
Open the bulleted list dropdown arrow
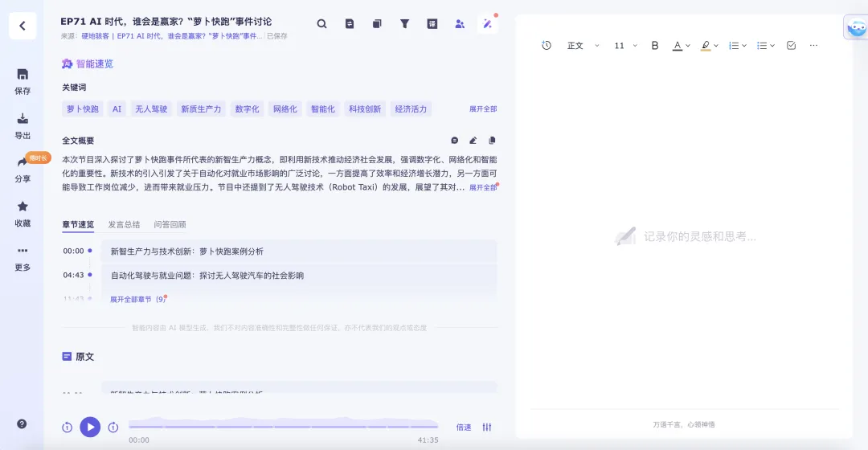[x=772, y=46]
